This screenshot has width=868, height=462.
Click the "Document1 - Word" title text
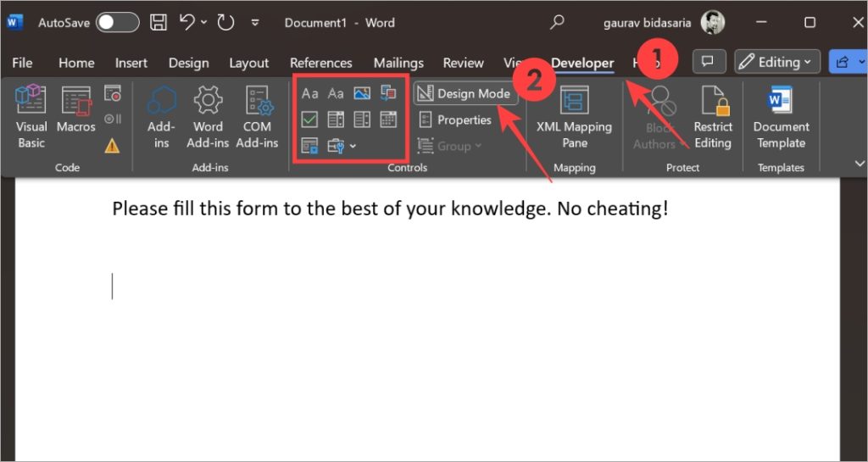pos(339,23)
